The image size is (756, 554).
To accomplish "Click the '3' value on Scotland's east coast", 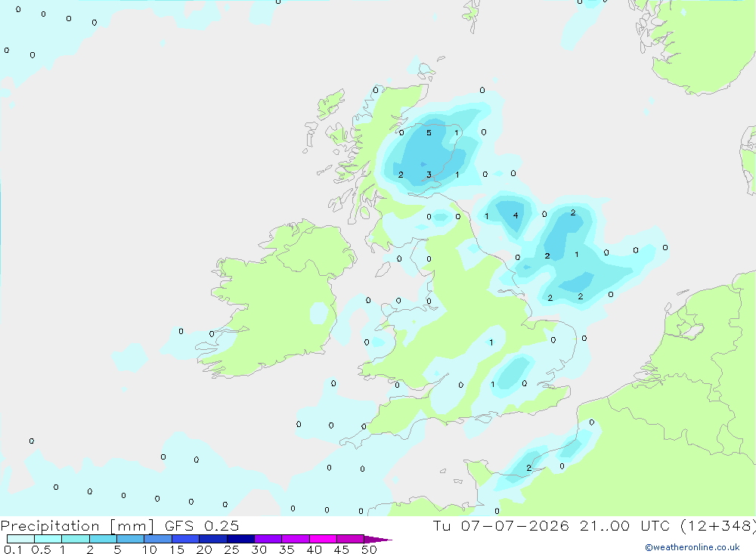I will [429, 175].
